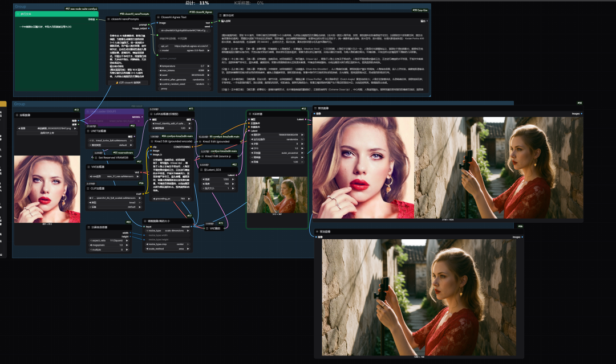Increase grounding_px 768 with right arrow
This screenshot has width=616, height=364.
pos(189,198)
